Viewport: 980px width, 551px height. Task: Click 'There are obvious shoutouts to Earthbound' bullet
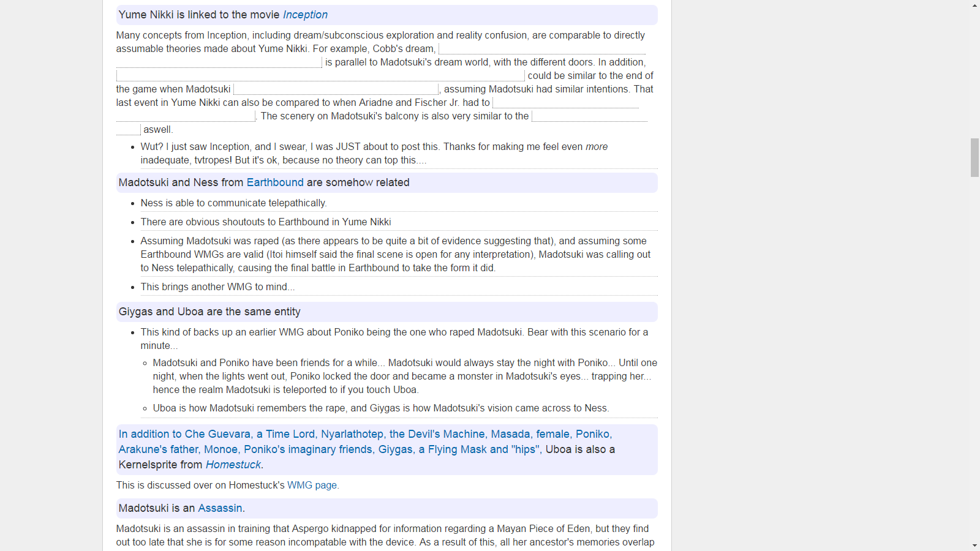[x=266, y=222]
